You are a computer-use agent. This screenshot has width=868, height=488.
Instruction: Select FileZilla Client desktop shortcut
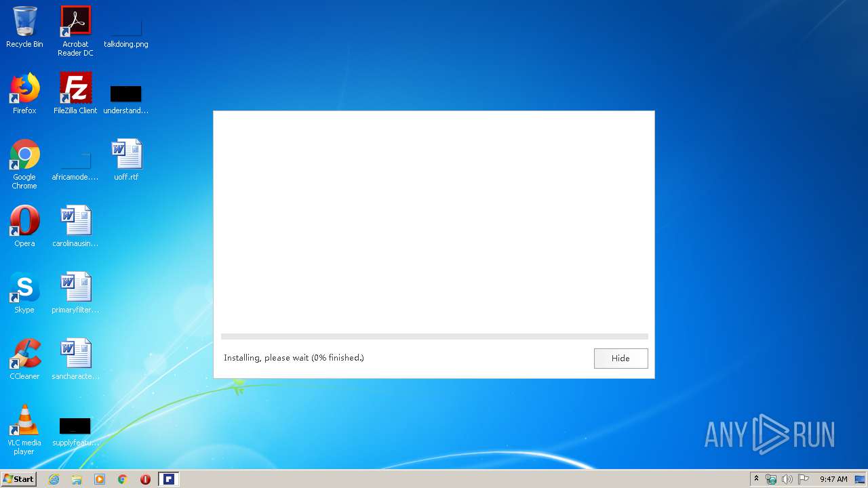tap(75, 94)
